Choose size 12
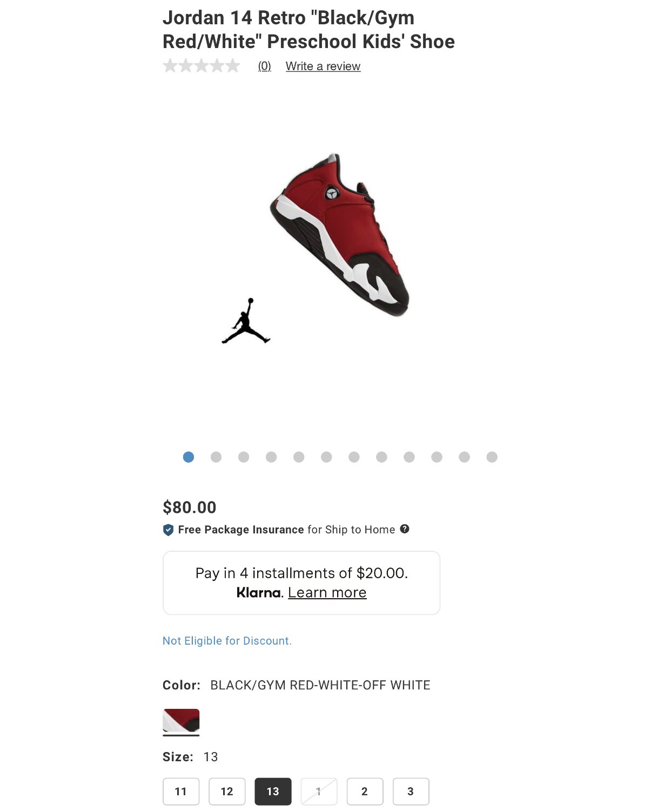Screen dimensions: 671x812 (x=227, y=791)
